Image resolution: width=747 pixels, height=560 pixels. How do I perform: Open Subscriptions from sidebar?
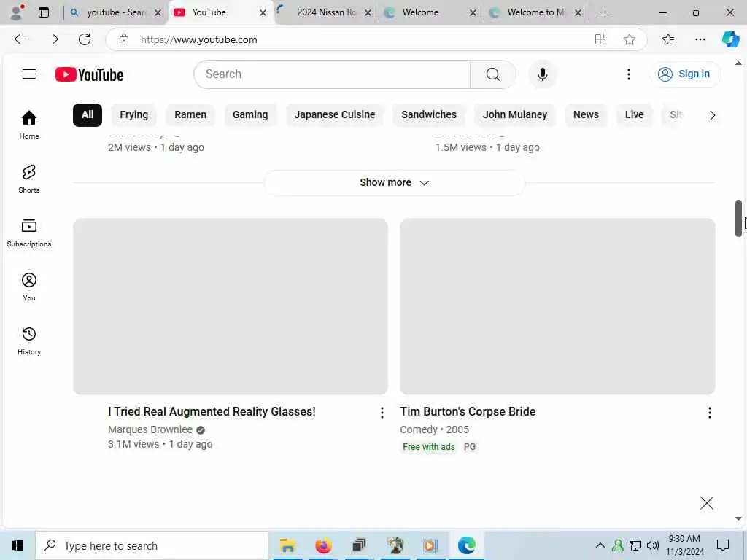click(x=29, y=233)
